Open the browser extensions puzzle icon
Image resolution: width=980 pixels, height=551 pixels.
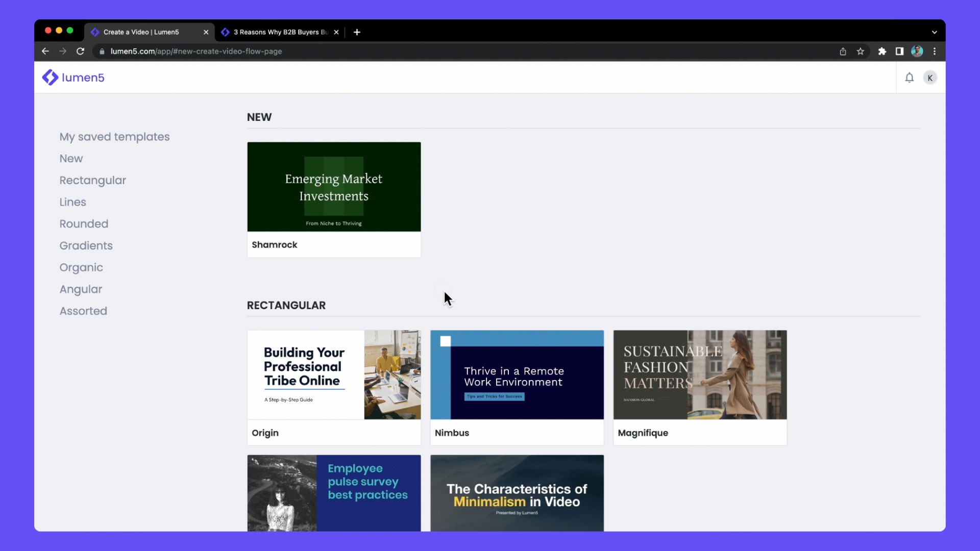coord(882,51)
